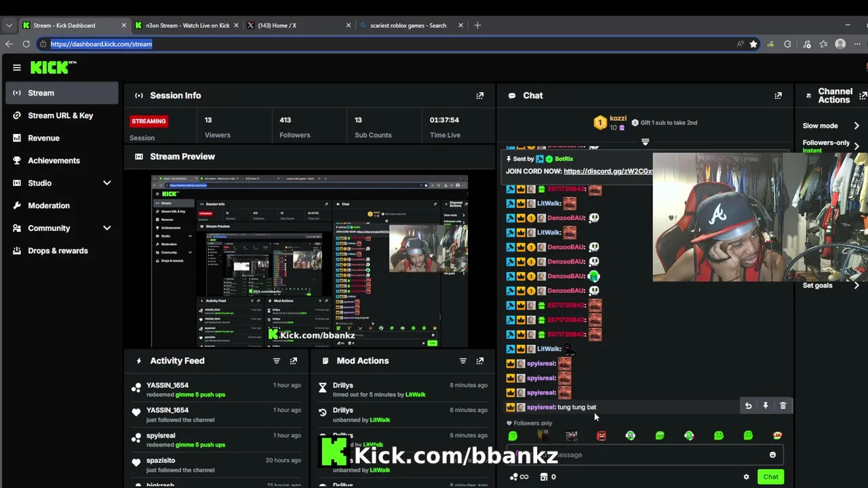
Task: Expand the Set goals option
Action: click(x=856, y=285)
